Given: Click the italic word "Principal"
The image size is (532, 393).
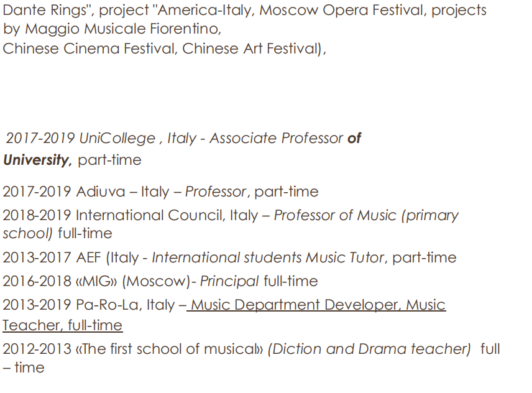Looking at the screenshot, I should point(229,282).
